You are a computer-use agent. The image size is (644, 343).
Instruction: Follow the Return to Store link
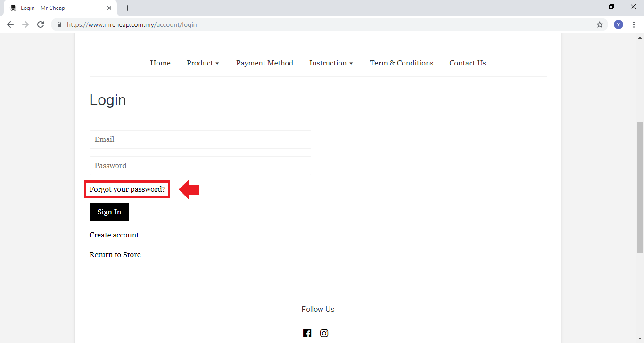115,255
